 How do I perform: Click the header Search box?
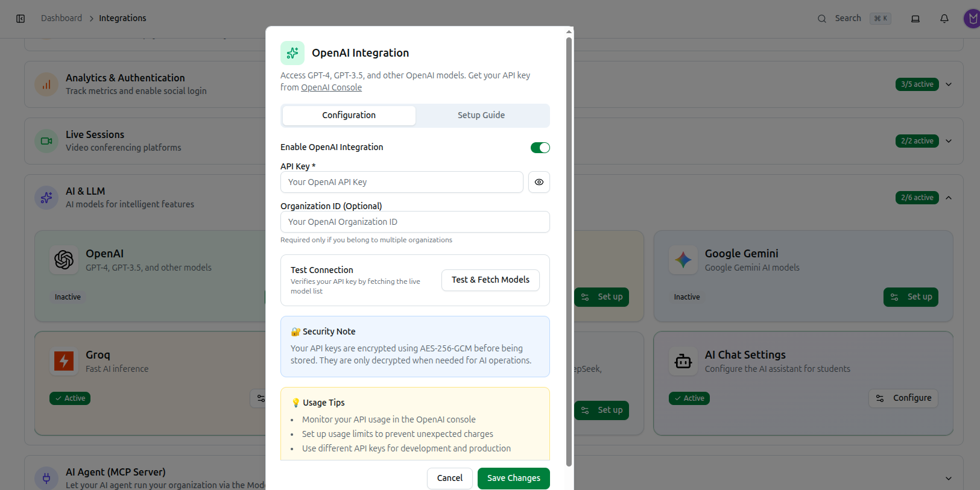pos(854,19)
